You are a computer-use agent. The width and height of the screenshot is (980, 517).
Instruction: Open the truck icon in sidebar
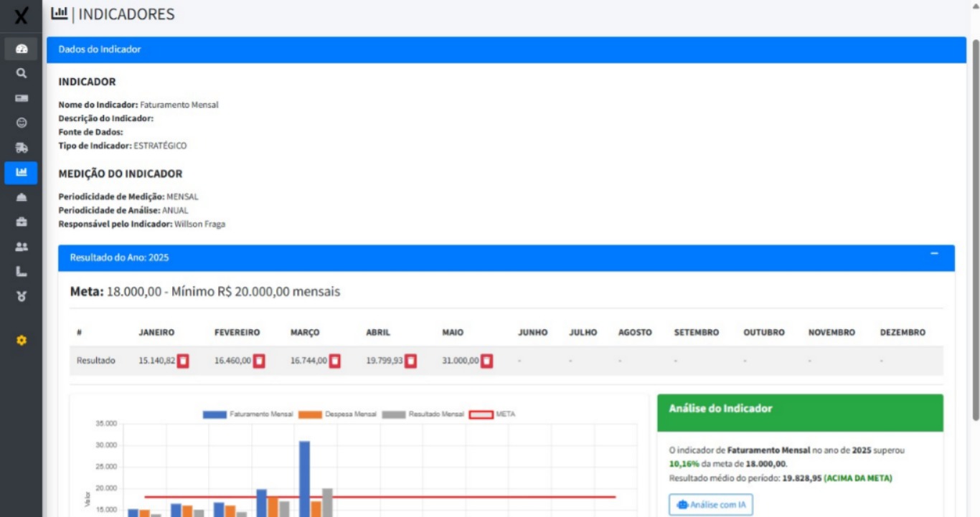point(21,148)
